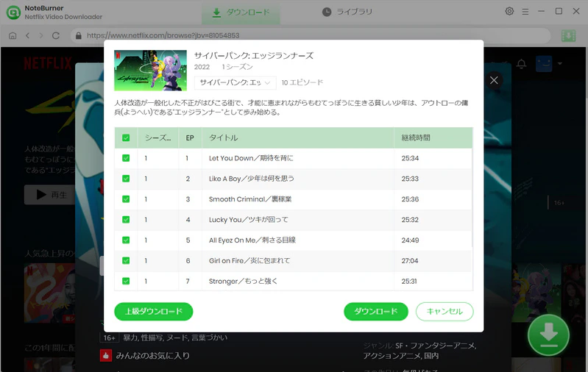Reload the page with refresh icon
This screenshot has height=372, width=588.
(56, 35)
